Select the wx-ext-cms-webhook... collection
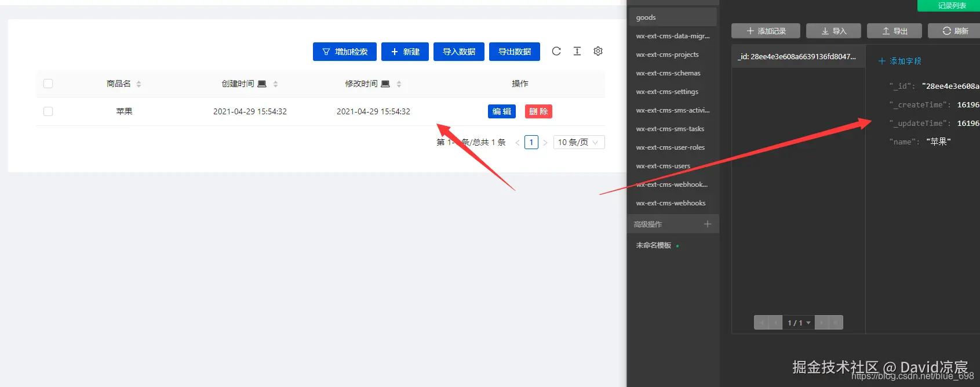The image size is (980, 387). 673,185
